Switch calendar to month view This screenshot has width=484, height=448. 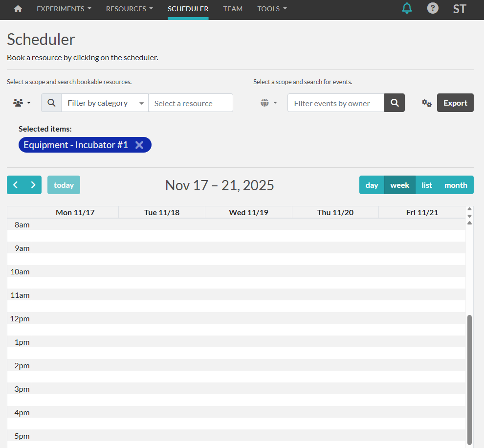pos(456,185)
